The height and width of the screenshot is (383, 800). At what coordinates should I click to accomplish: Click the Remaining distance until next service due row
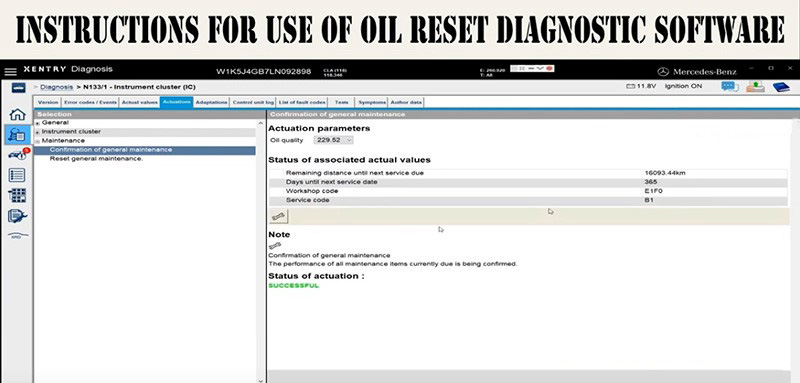click(x=528, y=173)
